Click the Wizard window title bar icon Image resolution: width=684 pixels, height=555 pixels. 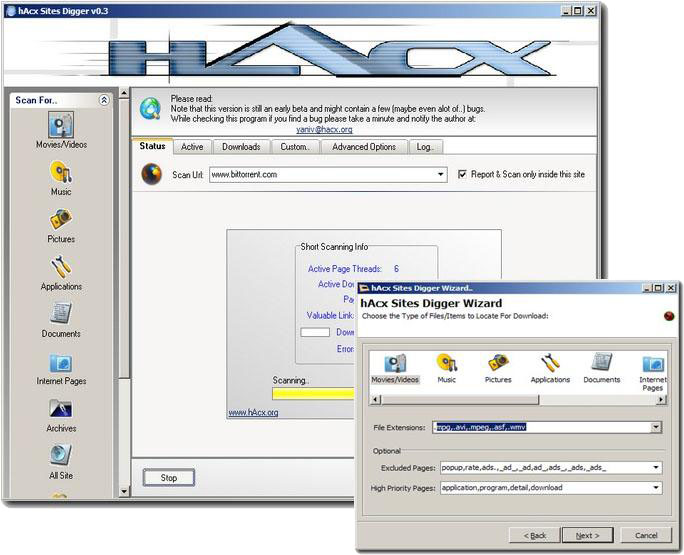(364, 288)
